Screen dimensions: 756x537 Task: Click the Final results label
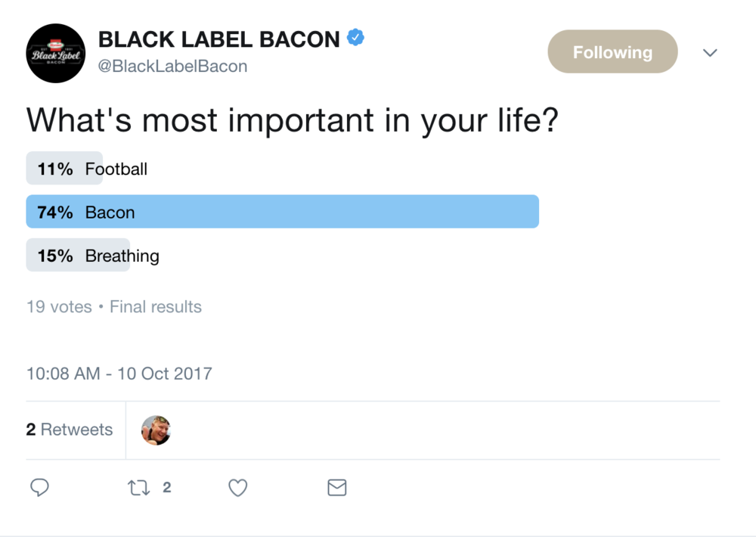[x=156, y=307]
